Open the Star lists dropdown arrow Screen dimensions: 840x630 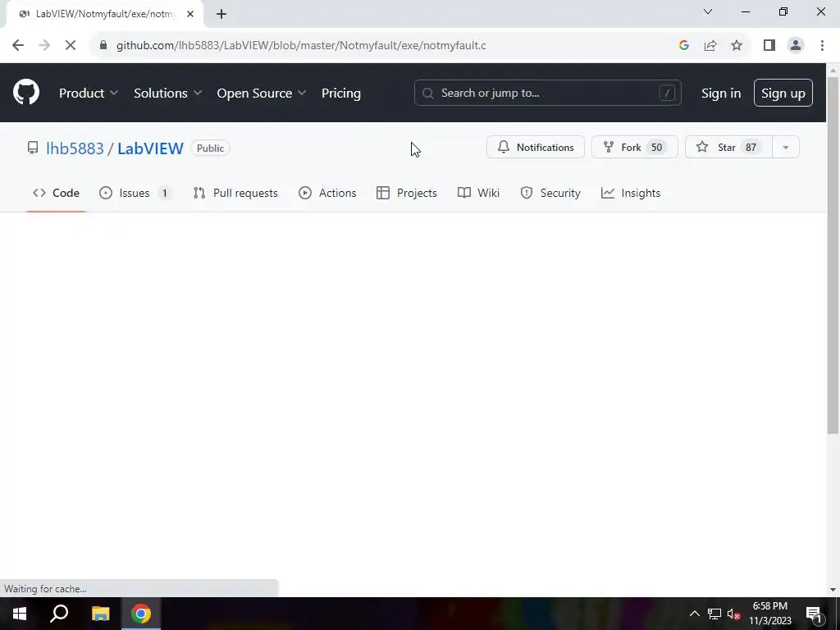(x=785, y=148)
